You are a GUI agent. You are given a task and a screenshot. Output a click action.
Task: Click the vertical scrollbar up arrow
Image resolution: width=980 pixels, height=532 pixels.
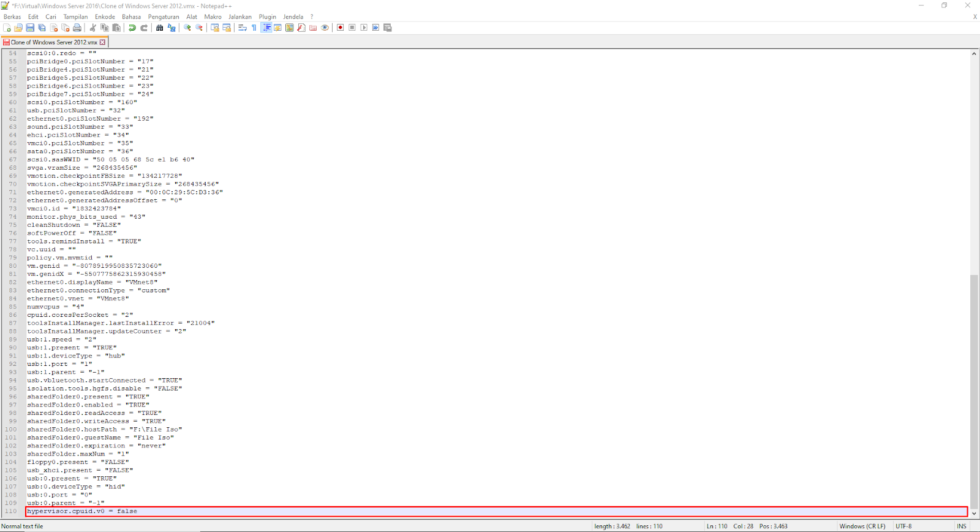click(974, 54)
